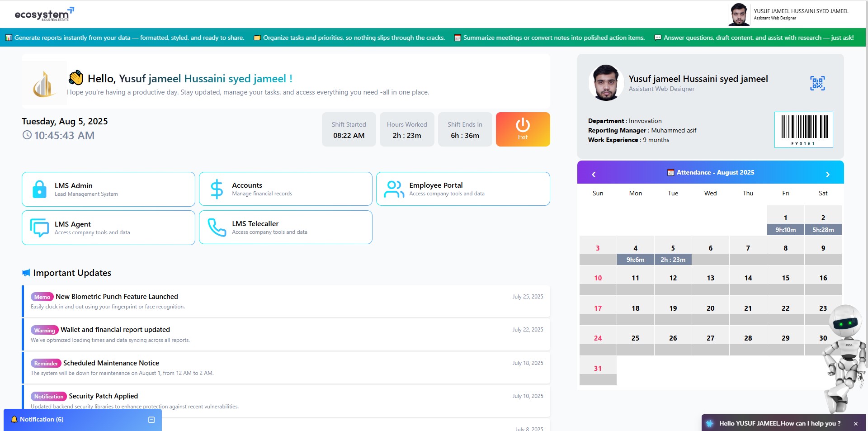
Task: Click the speech bubble icon in green banner
Action: [658, 38]
